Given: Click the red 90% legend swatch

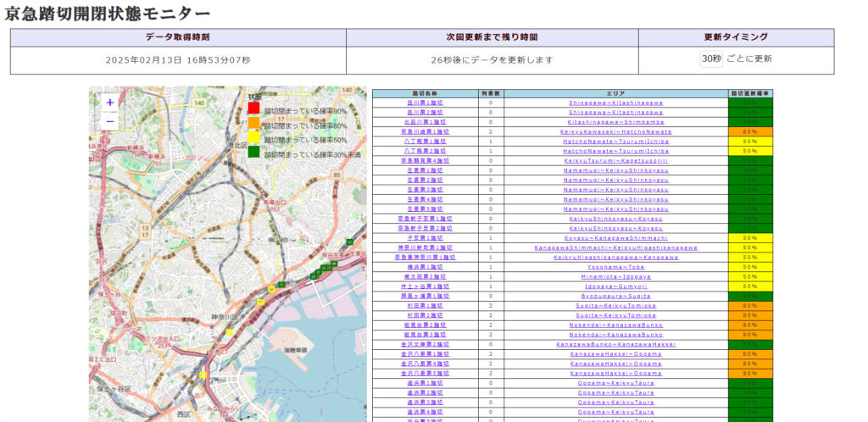Looking at the screenshot, I should [x=253, y=108].
